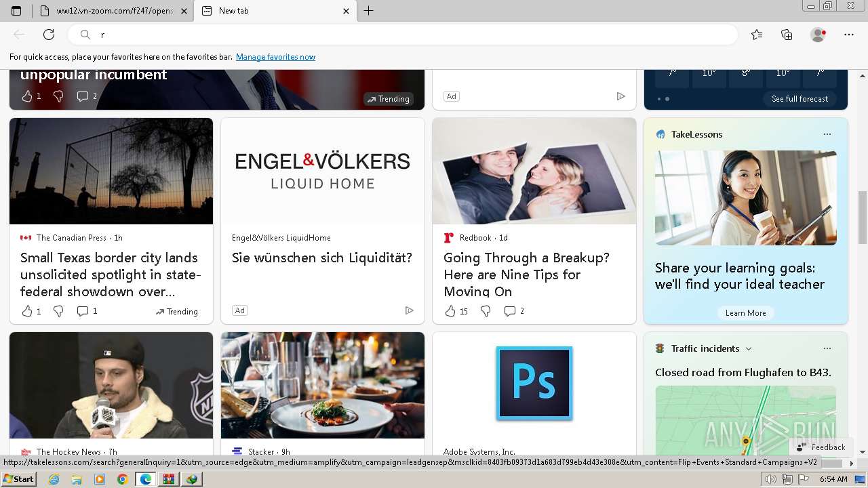868x488 pixels.
Task: Click the Feedback button
Action: tap(821, 447)
